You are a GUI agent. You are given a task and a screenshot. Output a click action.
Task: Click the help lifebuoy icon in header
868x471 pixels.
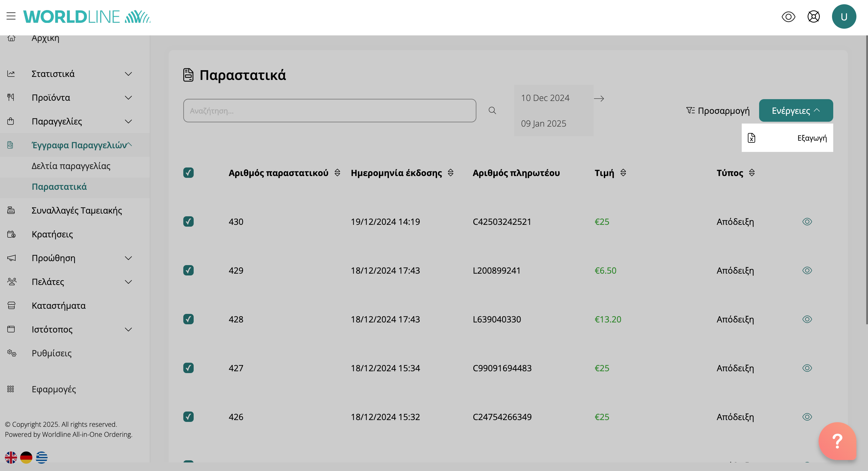click(x=813, y=16)
